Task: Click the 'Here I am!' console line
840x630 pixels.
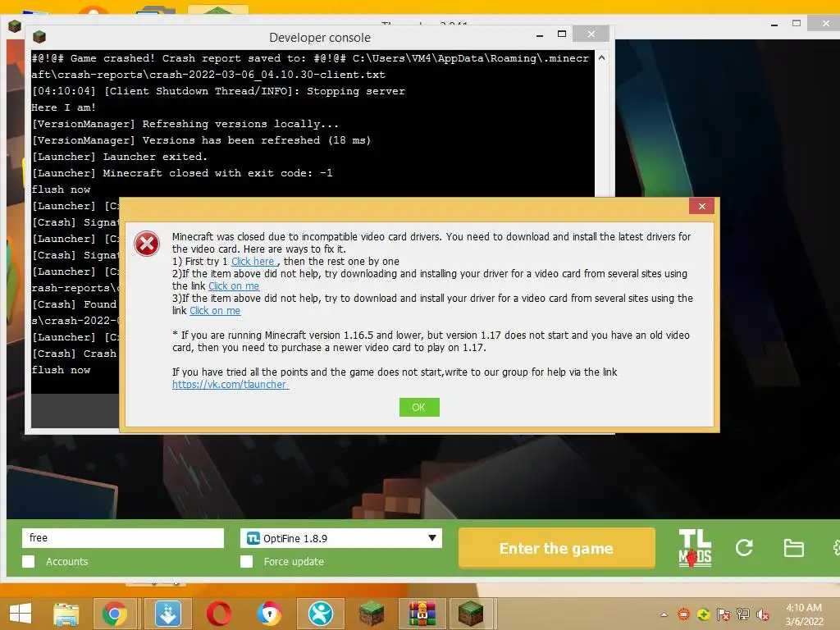Action: [63, 107]
